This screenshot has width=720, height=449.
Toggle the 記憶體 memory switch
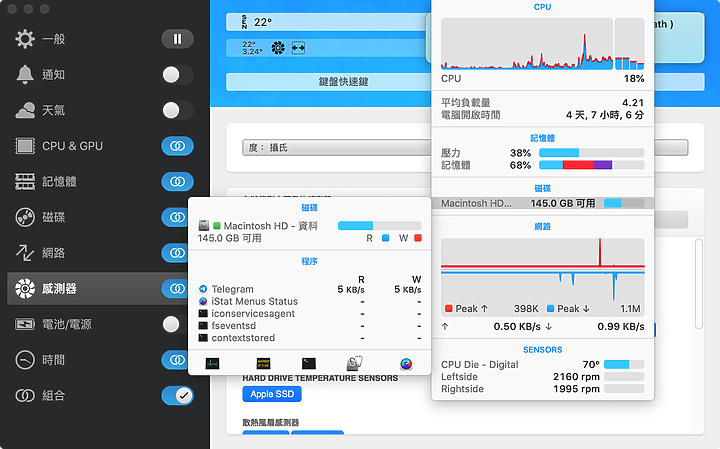[x=177, y=182]
